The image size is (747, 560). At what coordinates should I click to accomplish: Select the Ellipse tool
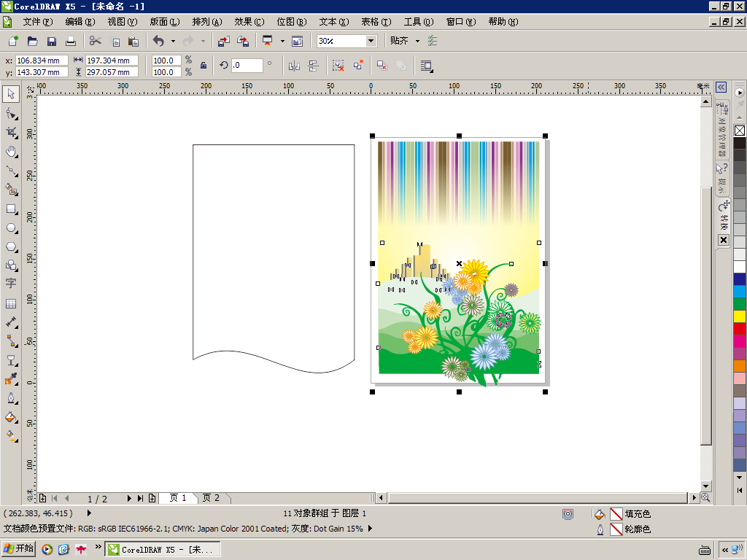click(11, 228)
